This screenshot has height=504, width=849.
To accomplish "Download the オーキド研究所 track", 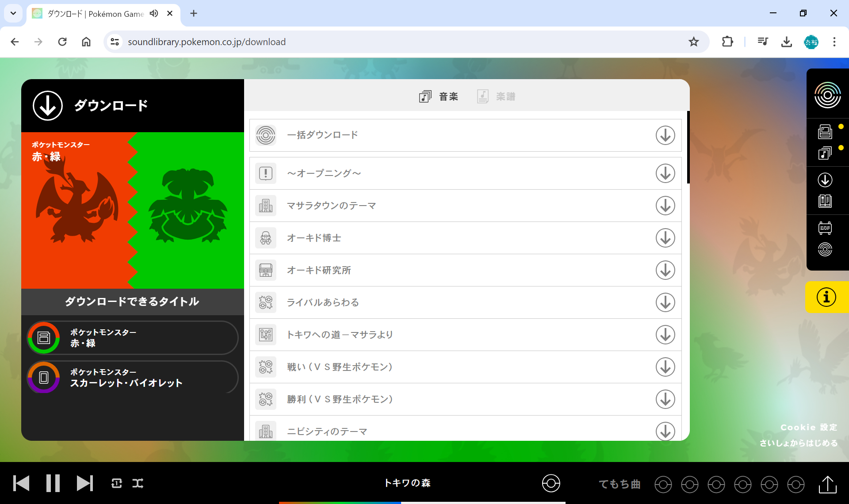I will point(665,270).
